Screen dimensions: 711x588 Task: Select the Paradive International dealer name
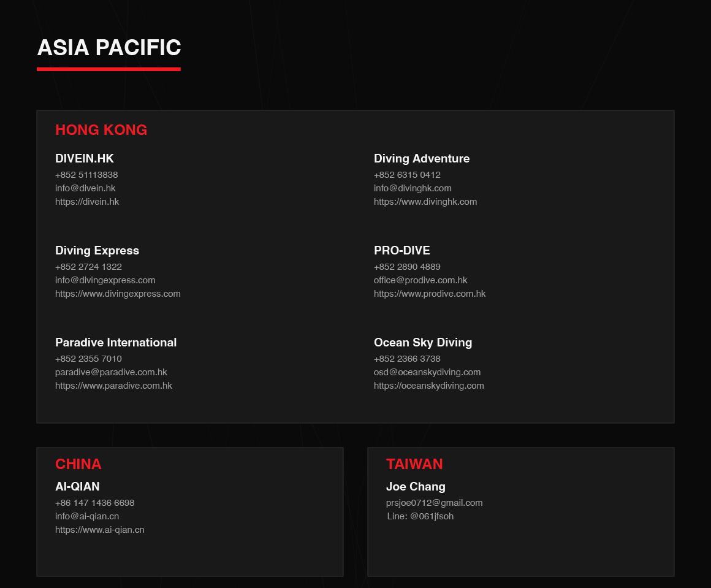point(116,343)
